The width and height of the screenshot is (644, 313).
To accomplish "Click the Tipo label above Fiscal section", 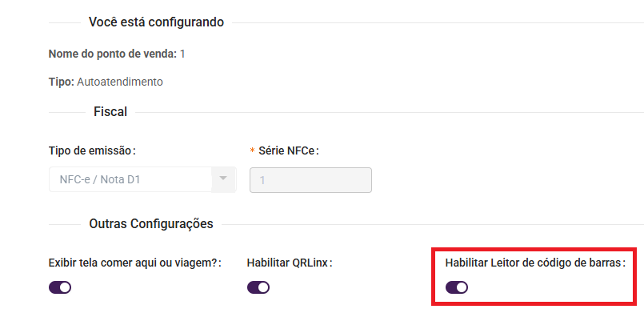I will click(x=61, y=82).
